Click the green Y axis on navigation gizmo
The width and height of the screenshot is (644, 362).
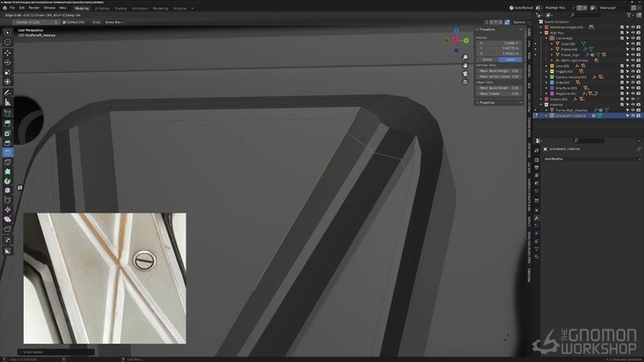[466, 40]
